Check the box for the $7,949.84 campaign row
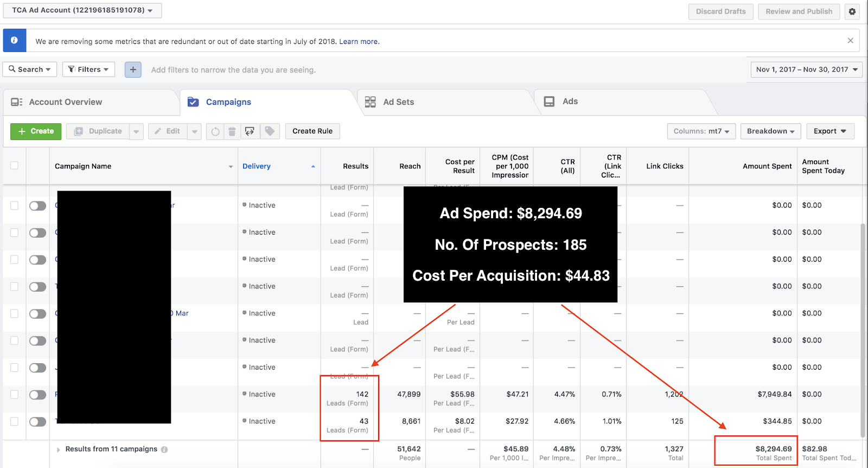The image size is (868, 468). [x=14, y=395]
